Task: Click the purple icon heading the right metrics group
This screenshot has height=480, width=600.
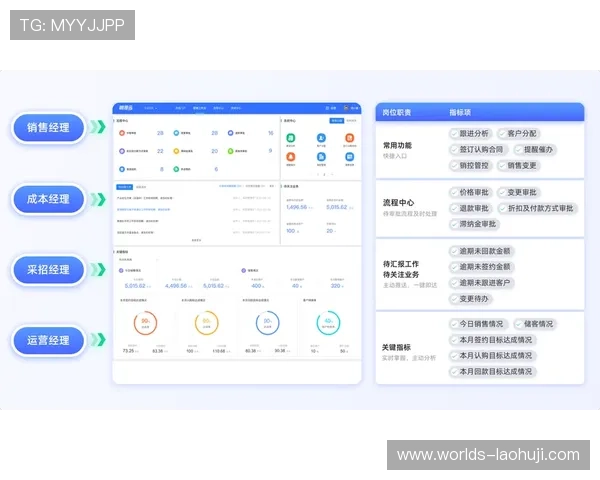Action: 243,270
